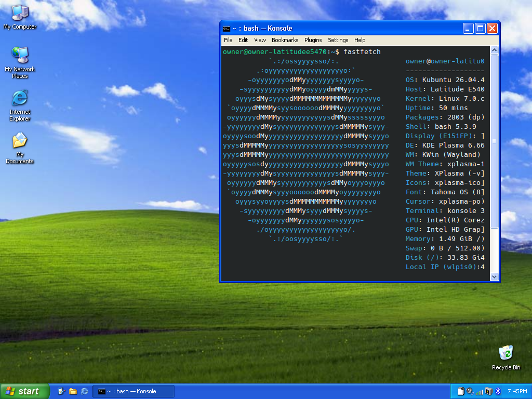
Task: Click the 'Uptime: 50 mins' line
Action: (436, 108)
